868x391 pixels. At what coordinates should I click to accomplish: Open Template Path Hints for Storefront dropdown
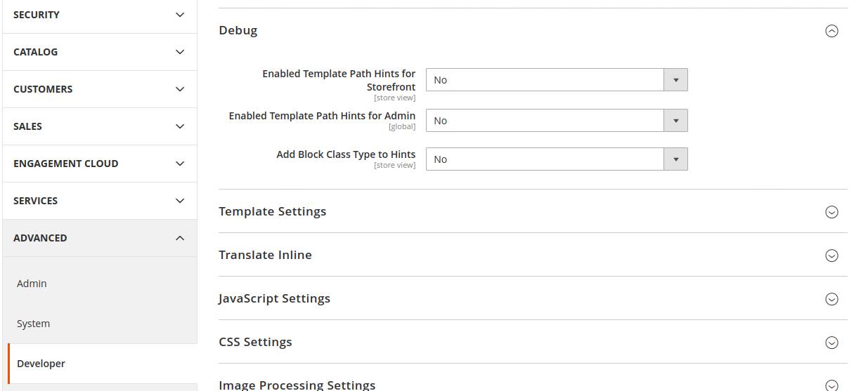point(557,80)
